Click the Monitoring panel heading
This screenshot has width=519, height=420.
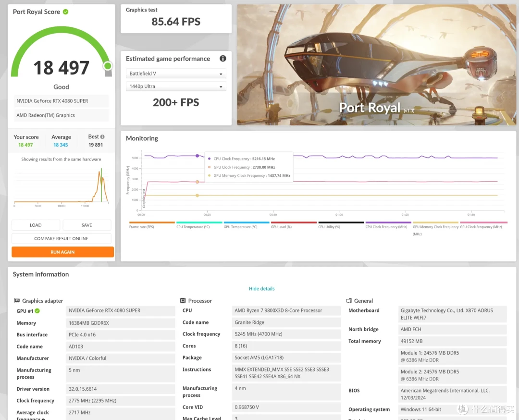[142, 138]
